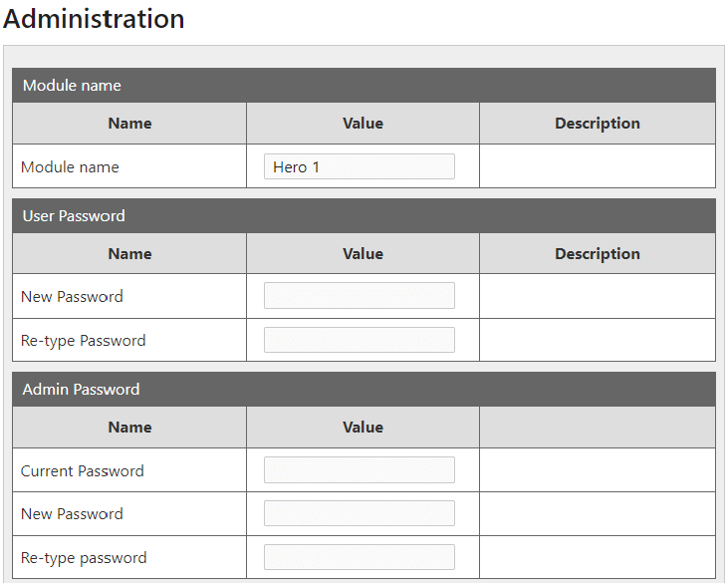The height and width of the screenshot is (583, 728).
Task: Click the Module name section header bar
Action: click(x=364, y=86)
